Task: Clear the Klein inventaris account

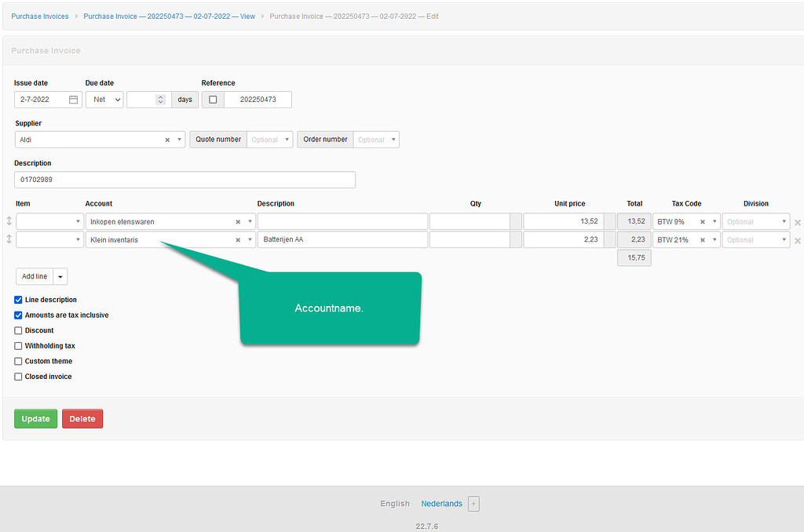Action: pos(238,240)
